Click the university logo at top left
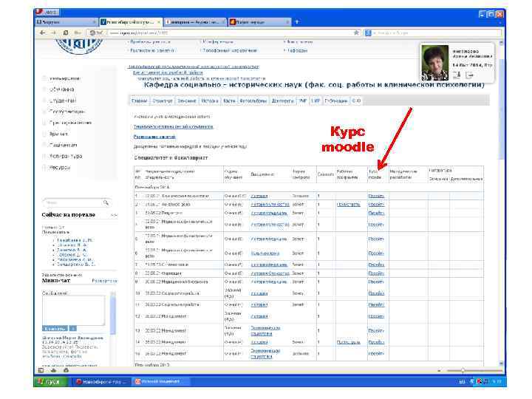This screenshot has width=532, height=399. [x=79, y=47]
